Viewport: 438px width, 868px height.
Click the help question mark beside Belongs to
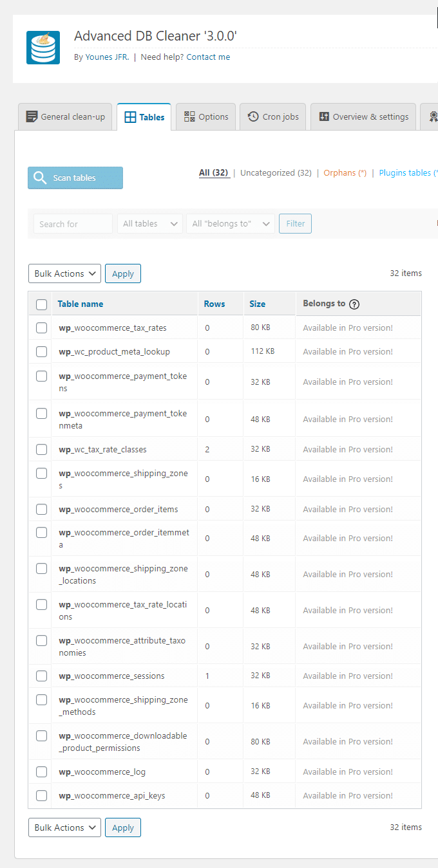pyautogui.click(x=354, y=304)
